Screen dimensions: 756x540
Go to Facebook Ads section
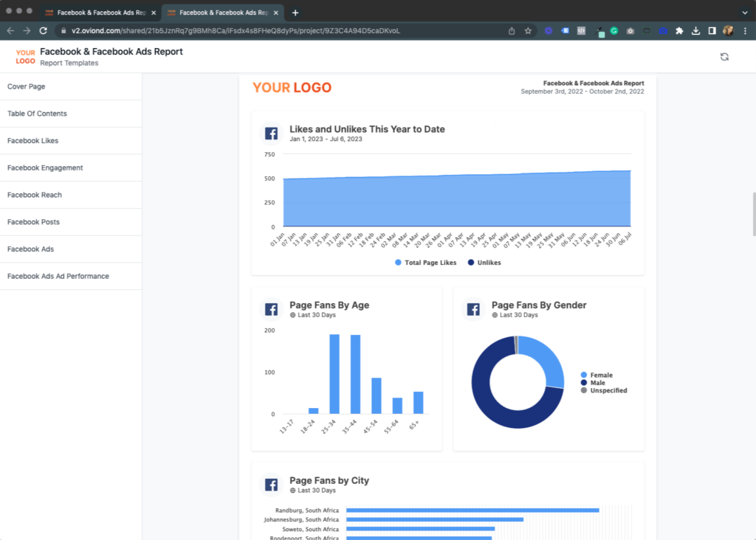71,249
